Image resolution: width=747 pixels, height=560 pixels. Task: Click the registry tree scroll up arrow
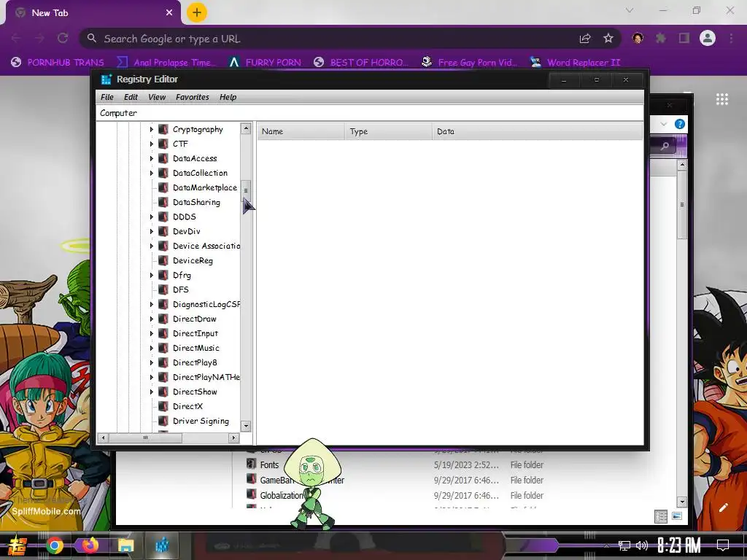(246, 128)
